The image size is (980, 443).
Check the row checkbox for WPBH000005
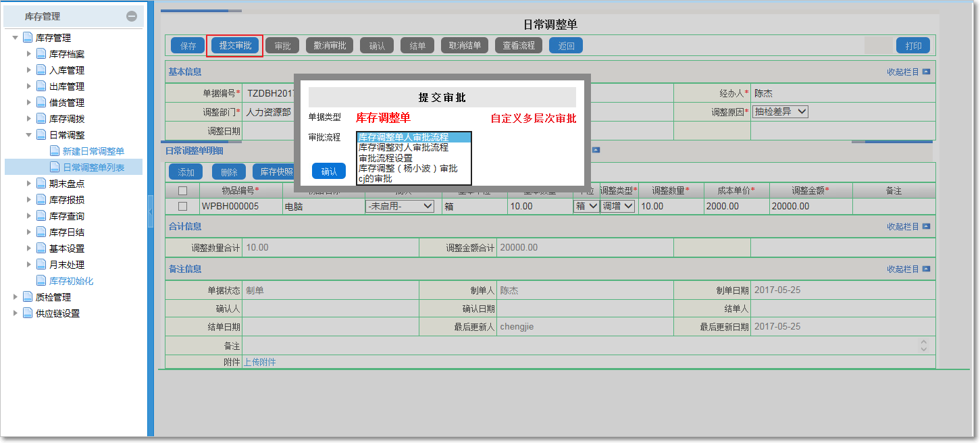[x=182, y=207]
